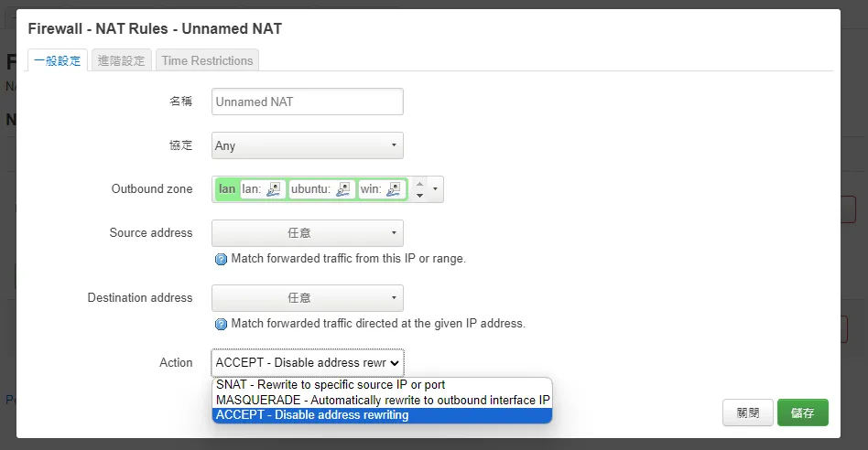Click the down arrow in Outbound zone

419,195
